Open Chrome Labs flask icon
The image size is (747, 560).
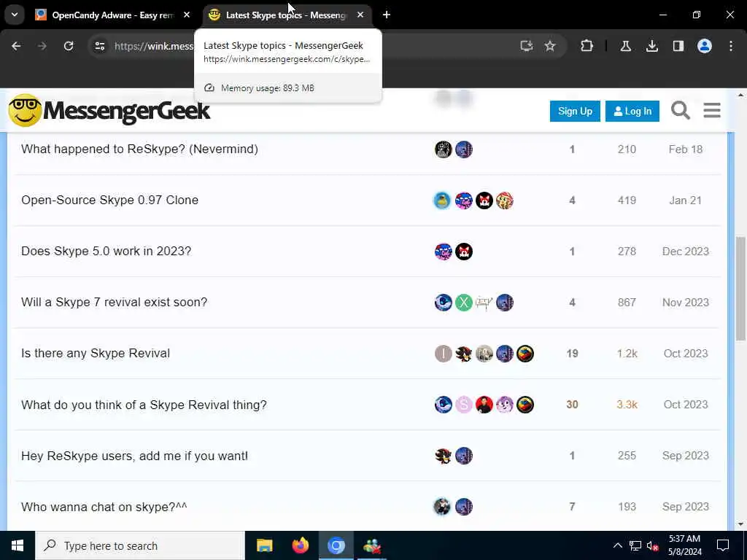pos(625,46)
